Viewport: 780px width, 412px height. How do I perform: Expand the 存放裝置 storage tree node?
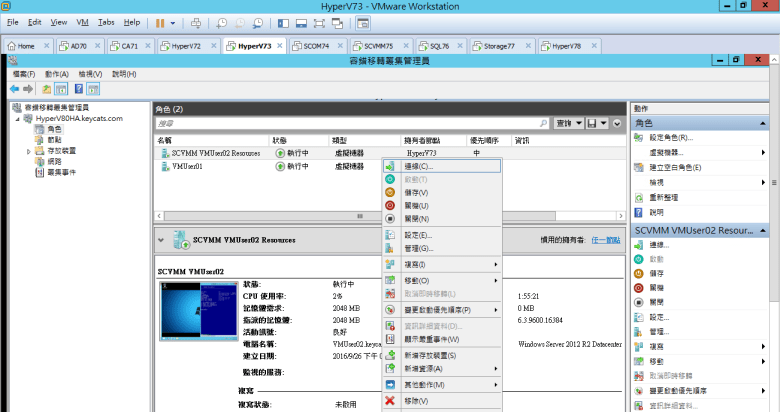[x=29, y=151]
